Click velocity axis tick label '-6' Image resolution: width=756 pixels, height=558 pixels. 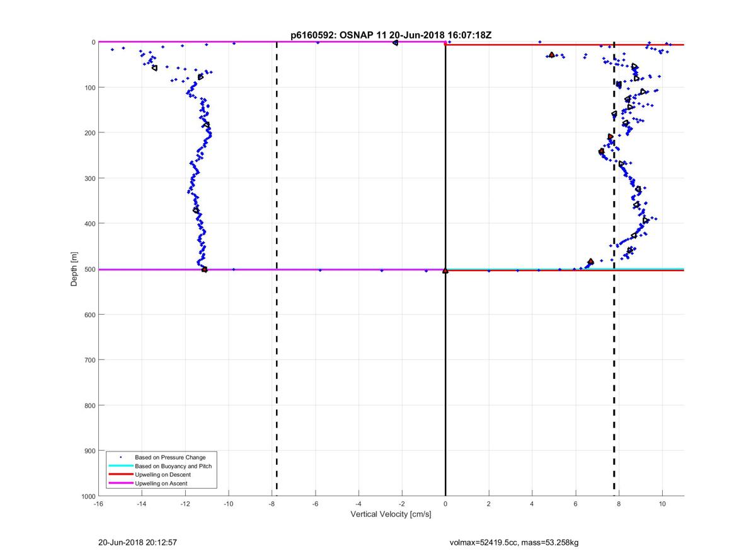click(316, 504)
